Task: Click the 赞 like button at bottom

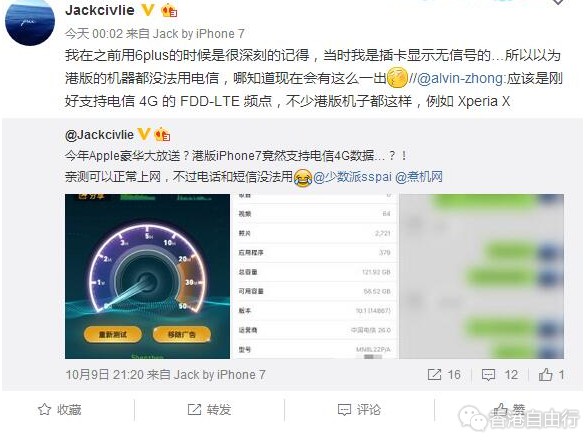Action: tap(509, 410)
